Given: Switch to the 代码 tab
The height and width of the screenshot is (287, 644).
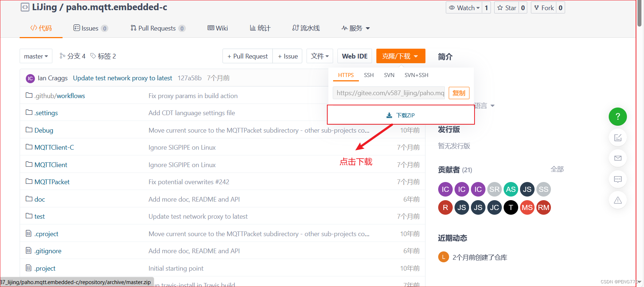Looking at the screenshot, I should (x=41, y=28).
